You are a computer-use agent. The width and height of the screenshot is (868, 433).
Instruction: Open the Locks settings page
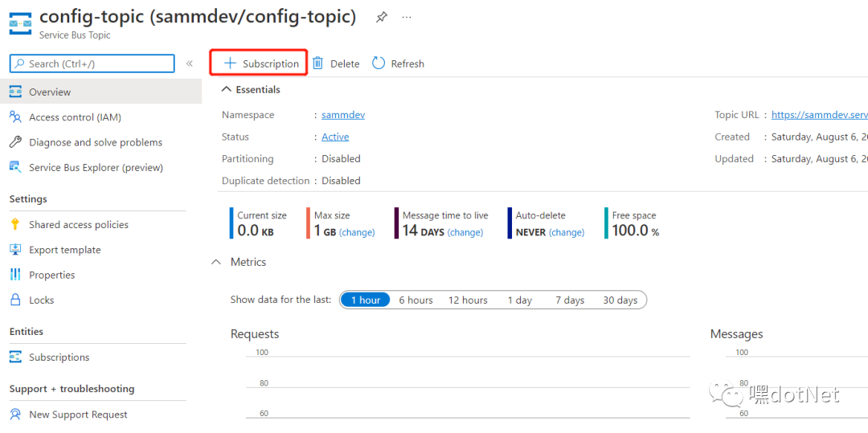coord(42,300)
